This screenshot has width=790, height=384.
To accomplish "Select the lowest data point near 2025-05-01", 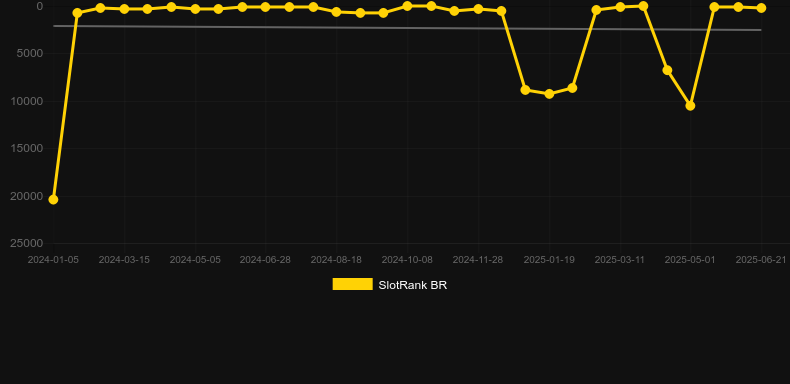I will pyautogui.click(x=690, y=106).
